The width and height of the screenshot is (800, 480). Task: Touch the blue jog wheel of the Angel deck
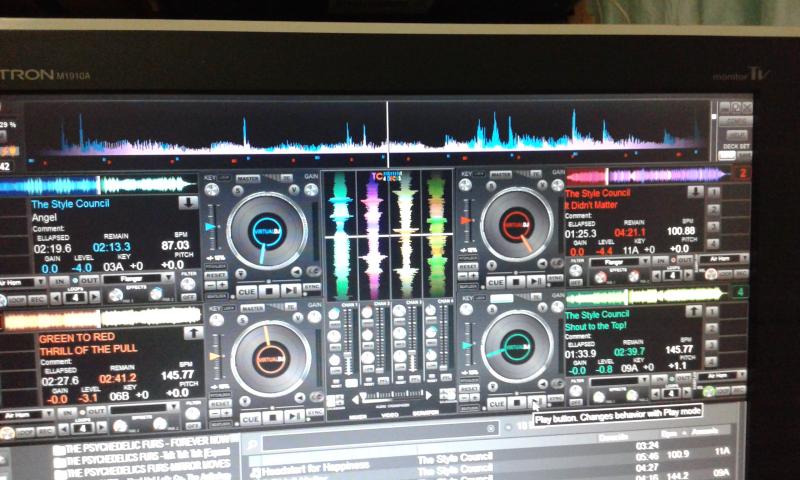pyautogui.click(x=267, y=231)
